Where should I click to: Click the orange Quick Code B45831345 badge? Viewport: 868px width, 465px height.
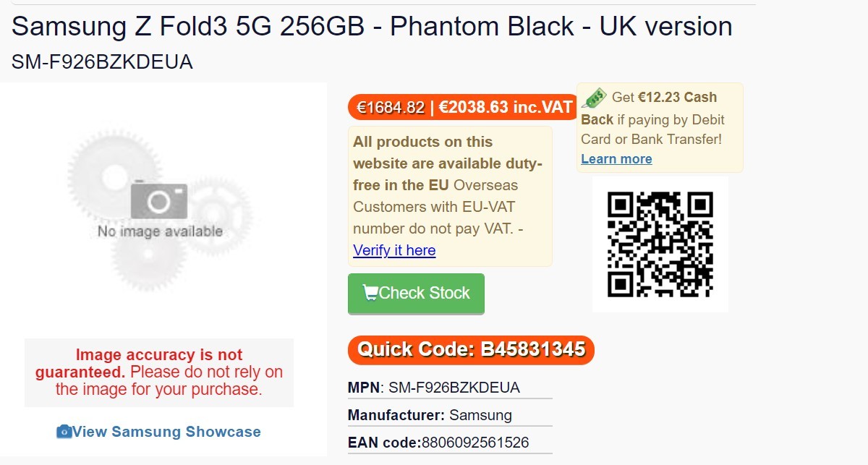tap(471, 350)
